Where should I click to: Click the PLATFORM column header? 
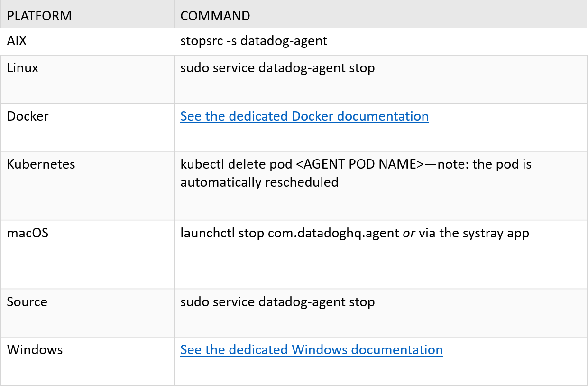[x=39, y=16]
